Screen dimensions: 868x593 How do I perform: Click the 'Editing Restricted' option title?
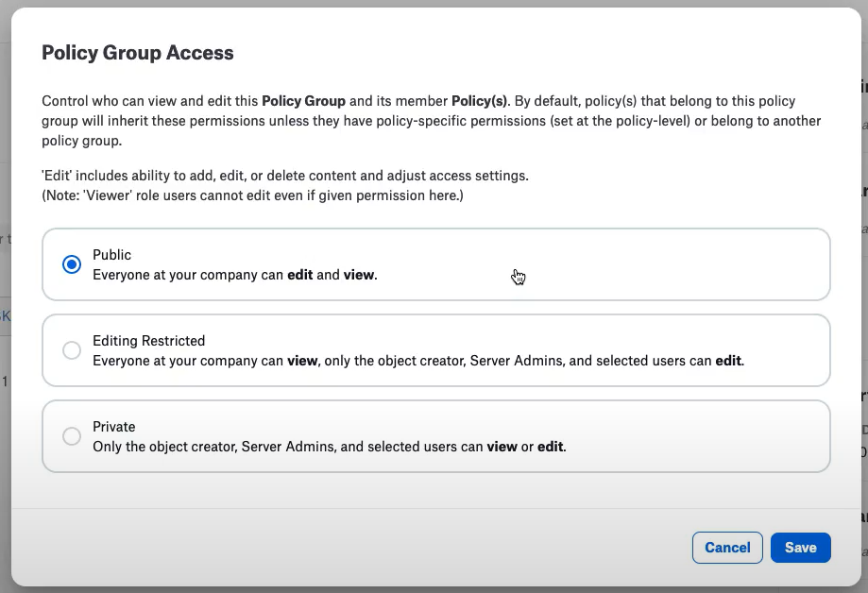[x=149, y=341]
